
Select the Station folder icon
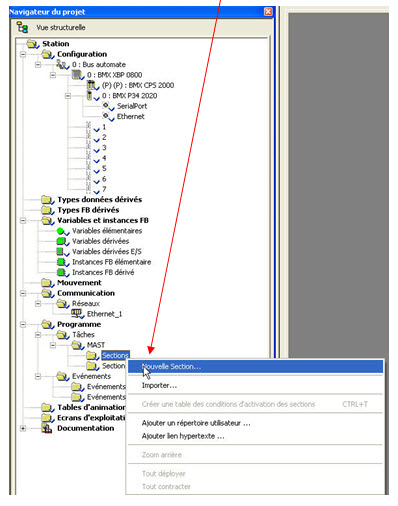pyautogui.click(x=33, y=44)
